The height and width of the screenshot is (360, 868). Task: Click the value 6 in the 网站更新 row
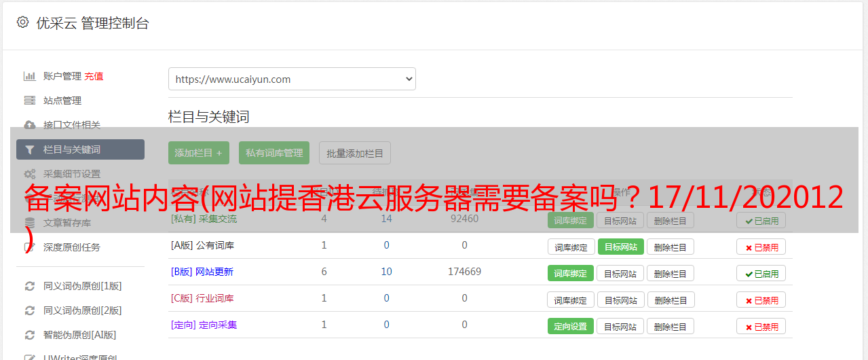pyautogui.click(x=324, y=272)
